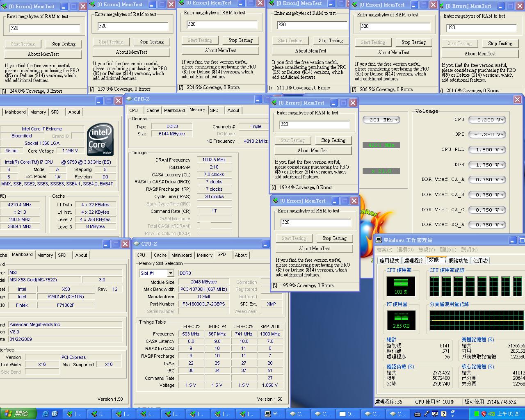525x420 pixels.
Task: Stop Testing in MemTest window at 193.4% coverage
Action: tap(333, 140)
